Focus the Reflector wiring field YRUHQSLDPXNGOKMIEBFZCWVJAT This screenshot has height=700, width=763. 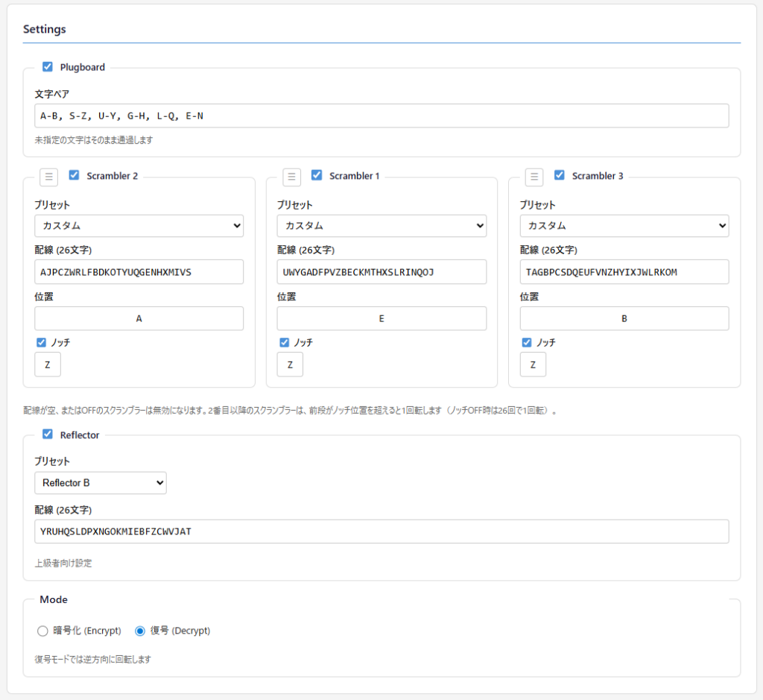pyautogui.click(x=381, y=532)
